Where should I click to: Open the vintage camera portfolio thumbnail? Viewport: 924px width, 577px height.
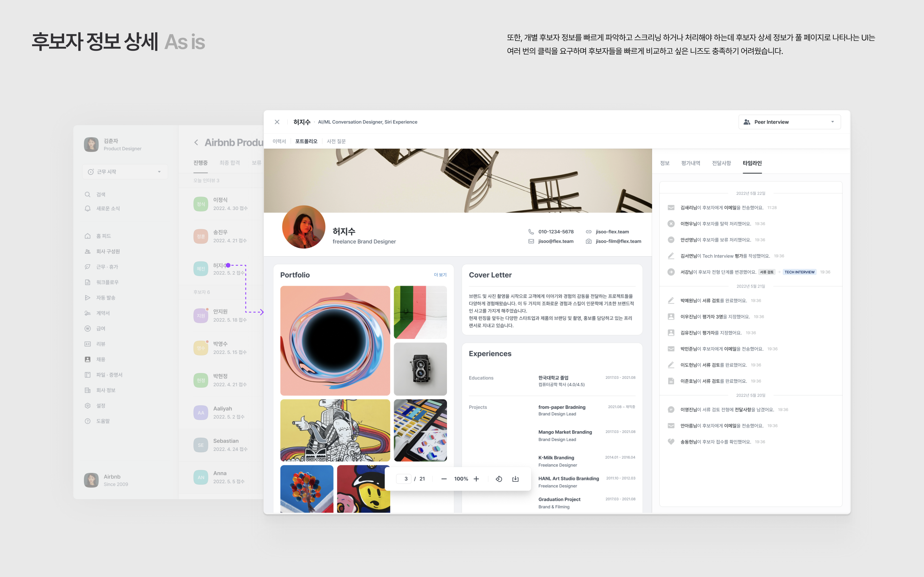(420, 369)
